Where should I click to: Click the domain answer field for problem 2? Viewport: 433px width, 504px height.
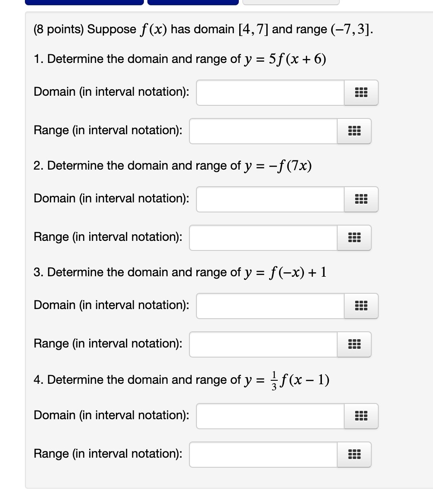(269, 199)
